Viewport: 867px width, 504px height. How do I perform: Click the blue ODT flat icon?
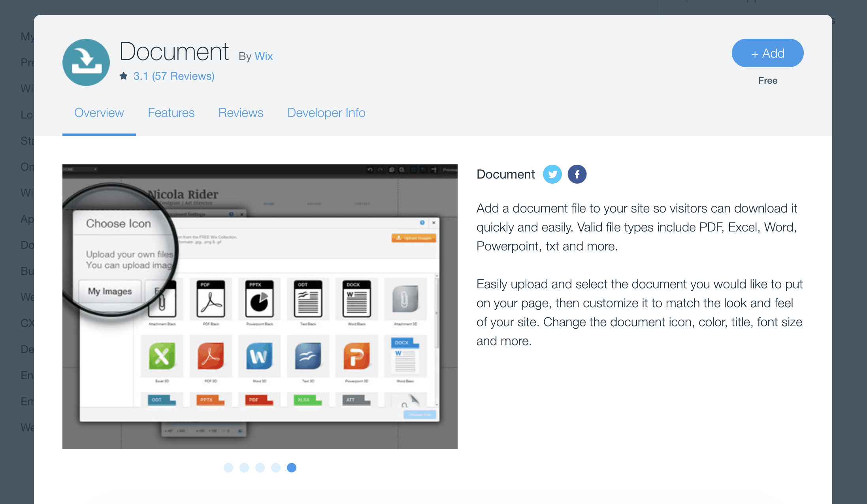pos(162,400)
